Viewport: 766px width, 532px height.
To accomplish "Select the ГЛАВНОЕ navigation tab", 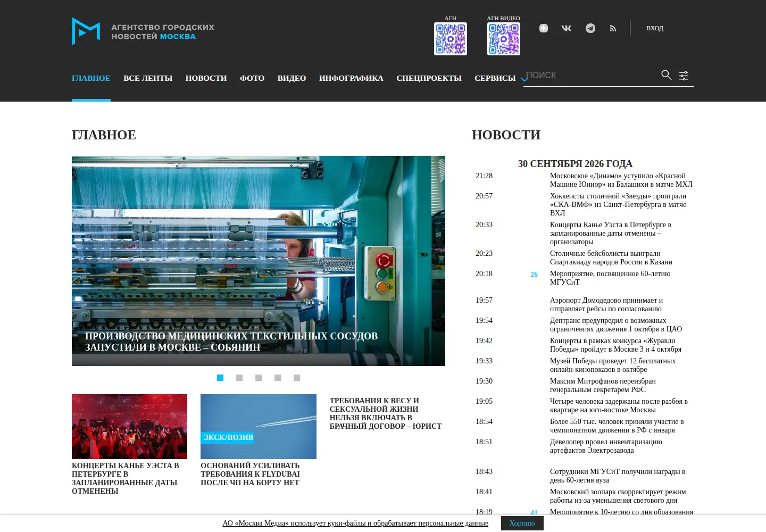I will coord(91,78).
